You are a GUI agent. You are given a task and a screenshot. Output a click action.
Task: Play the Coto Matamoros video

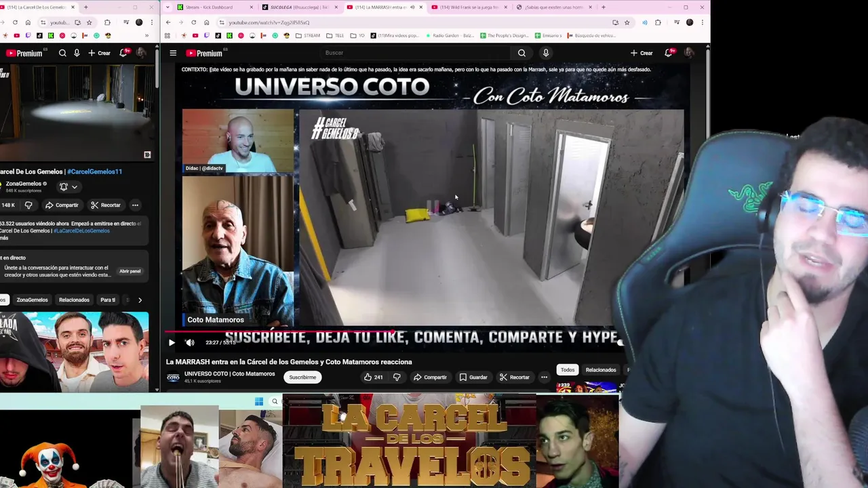click(x=172, y=342)
